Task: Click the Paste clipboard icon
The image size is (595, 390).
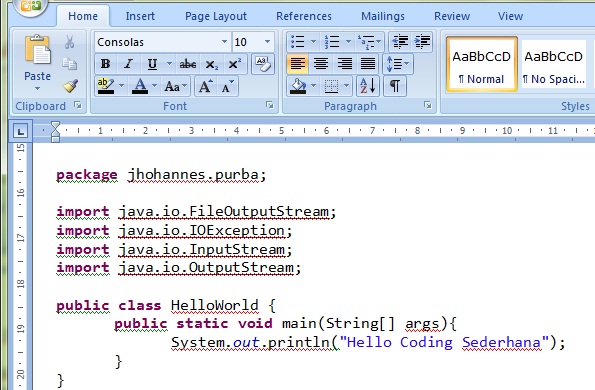Action: click(x=37, y=50)
